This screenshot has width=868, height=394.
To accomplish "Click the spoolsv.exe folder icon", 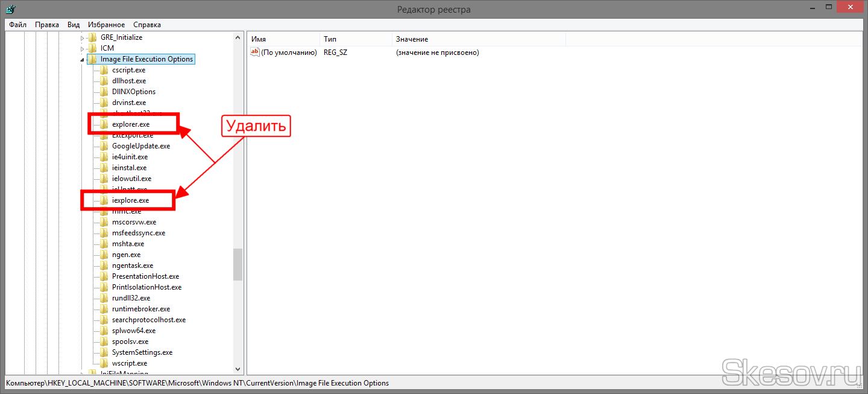I will point(104,342).
